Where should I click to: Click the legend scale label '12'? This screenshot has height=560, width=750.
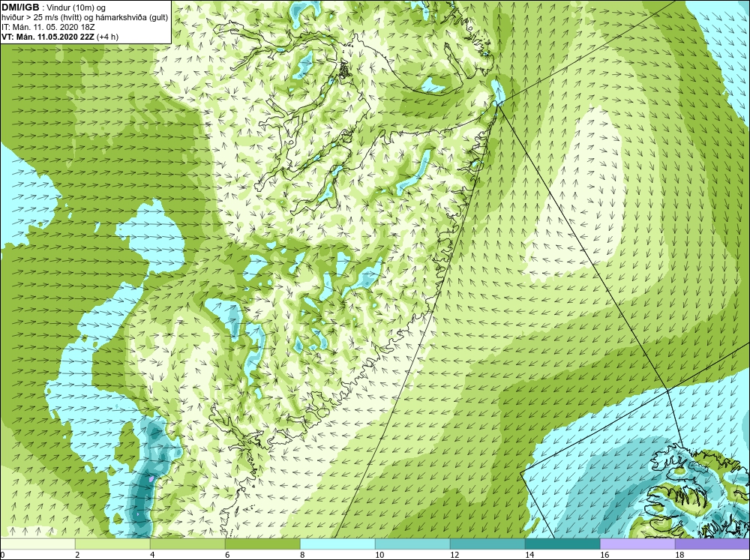(x=454, y=555)
